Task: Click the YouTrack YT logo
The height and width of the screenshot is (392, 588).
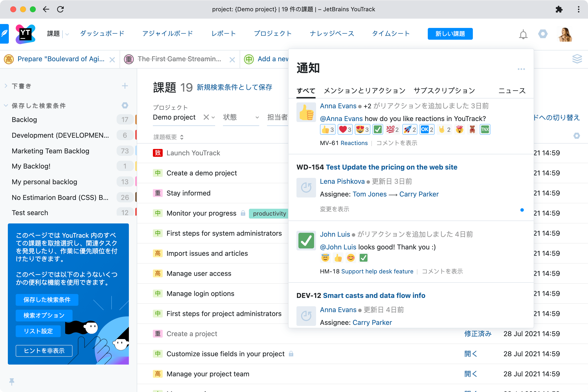Action: tap(25, 34)
